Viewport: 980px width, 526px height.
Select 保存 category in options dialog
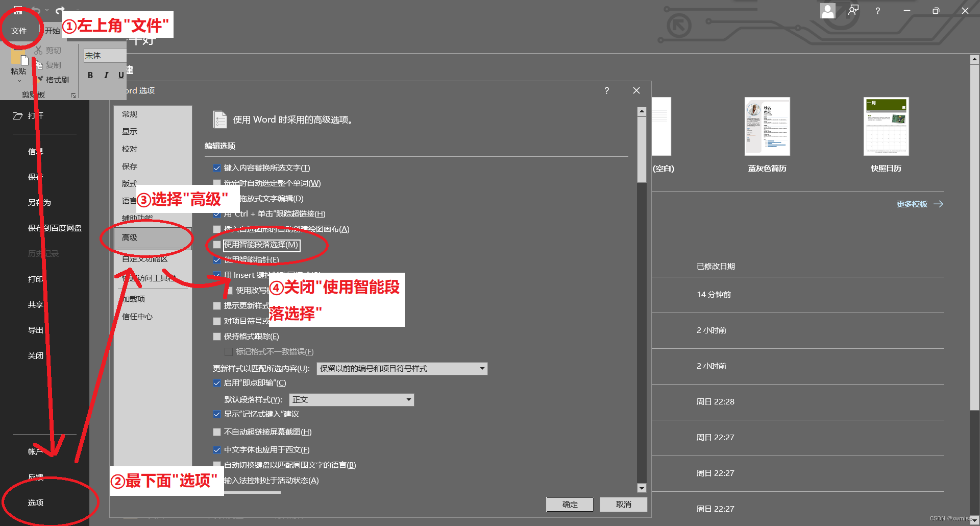pos(153,166)
